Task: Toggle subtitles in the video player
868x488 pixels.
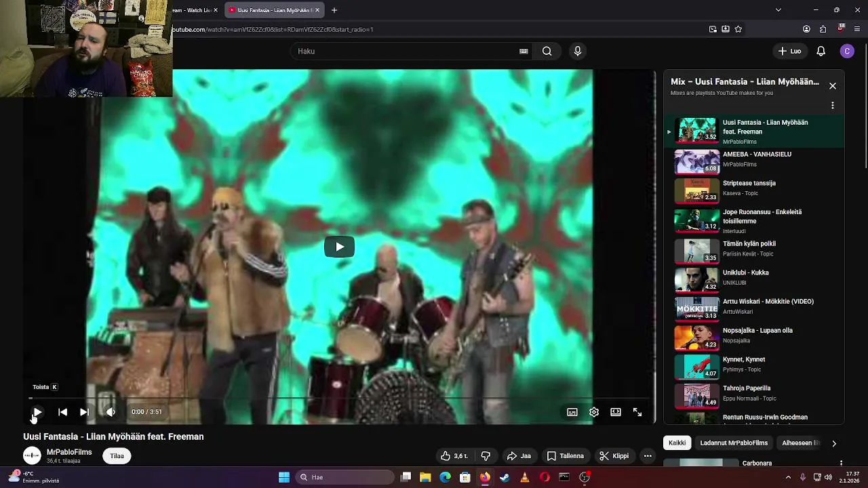Action: click(572, 412)
